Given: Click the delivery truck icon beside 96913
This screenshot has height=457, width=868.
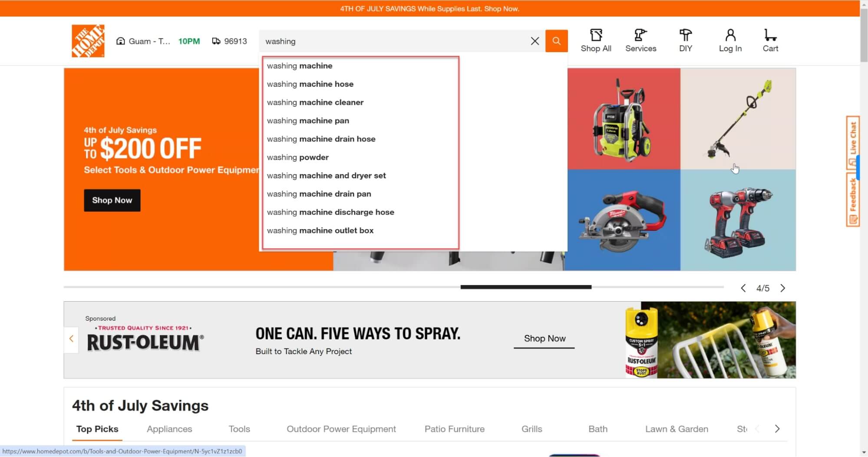Looking at the screenshot, I should (x=216, y=41).
